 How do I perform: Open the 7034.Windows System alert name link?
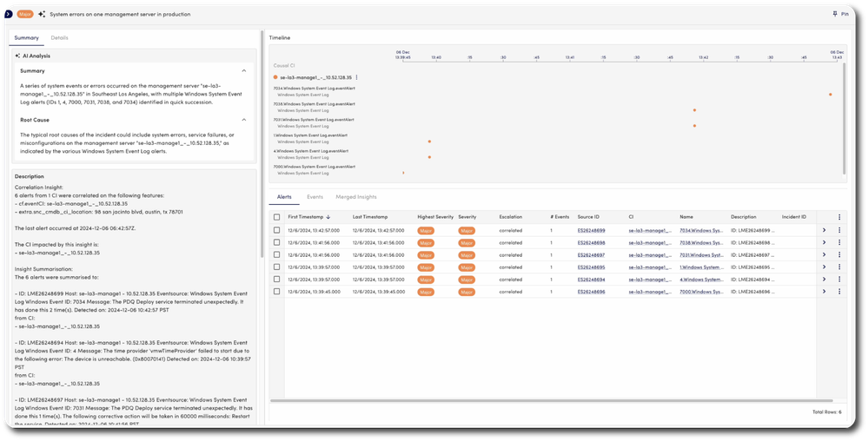point(700,231)
